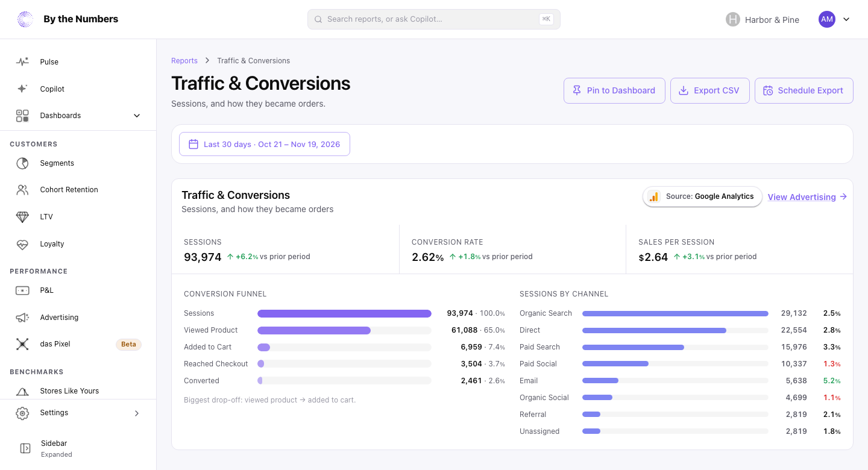Click the Advertising megaphone icon
The width and height of the screenshot is (868, 470).
(22, 318)
